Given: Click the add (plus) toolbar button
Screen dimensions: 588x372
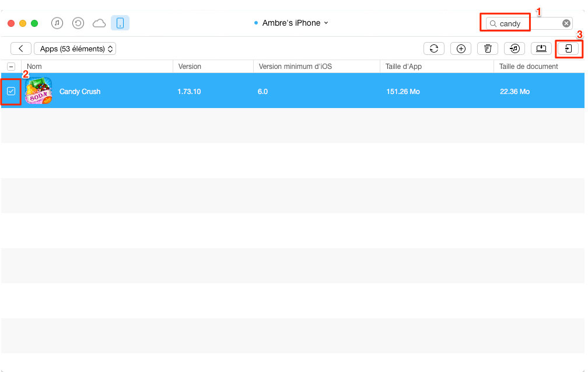Looking at the screenshot, I should (461, 48).
